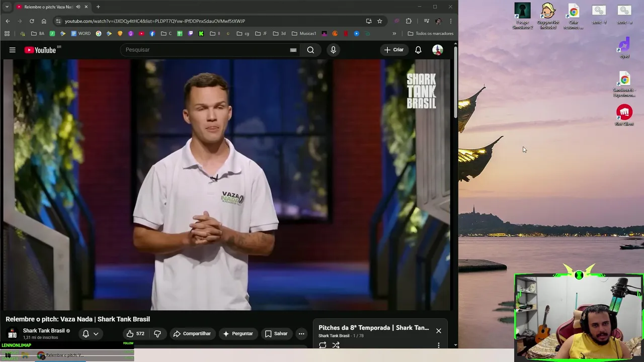Open Chrome profile avatar in toolbar
644x362 pixels.
(438, 21)
